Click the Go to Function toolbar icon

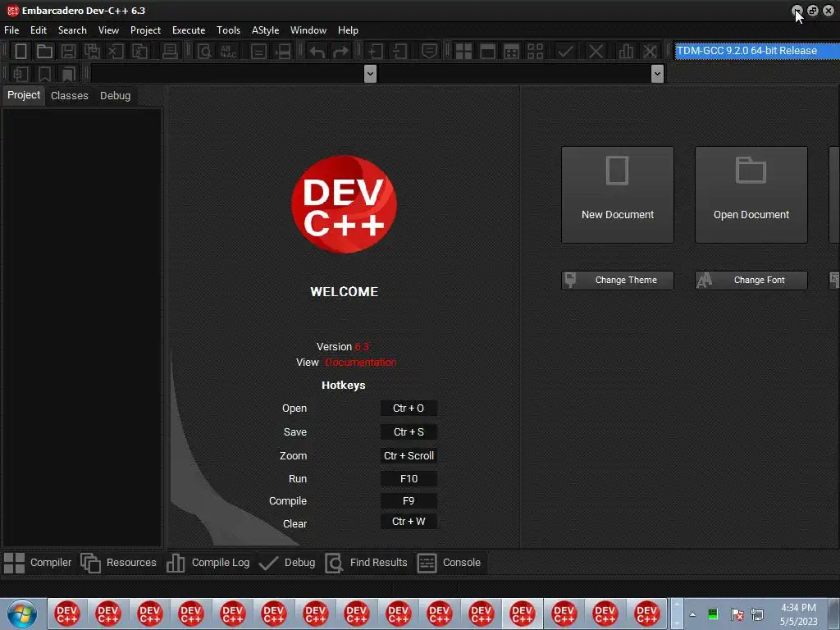258,52
